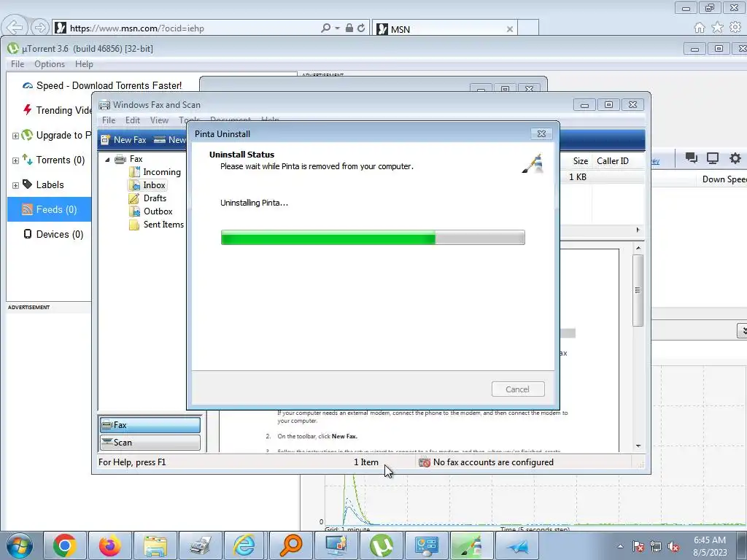The width and height of the screenshot is (747, 560).
Task: Open Windows Explorer folder icon in taskbar
Action: [x=155, y=545]
